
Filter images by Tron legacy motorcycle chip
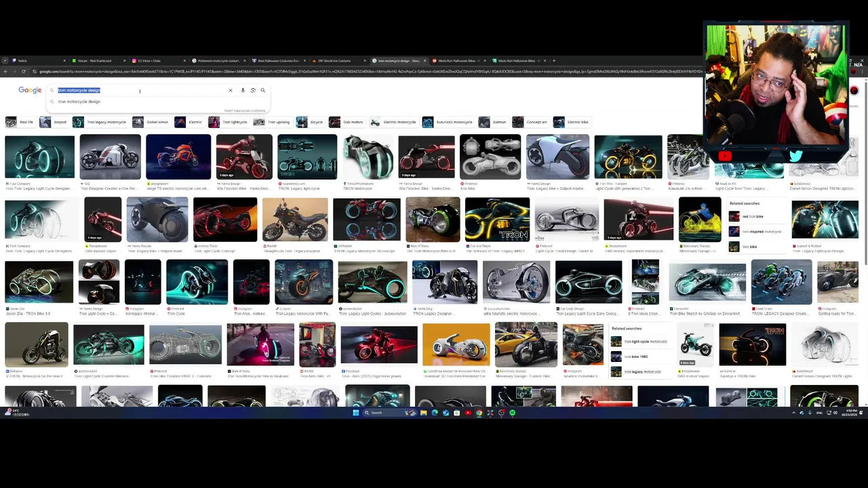(x=100, y=122)
